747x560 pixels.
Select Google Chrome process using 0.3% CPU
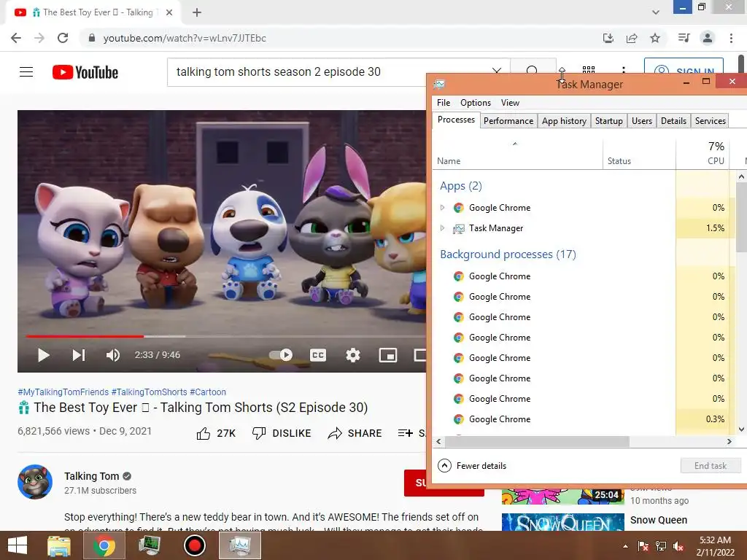pyautogui.click(x=580, y=419)
